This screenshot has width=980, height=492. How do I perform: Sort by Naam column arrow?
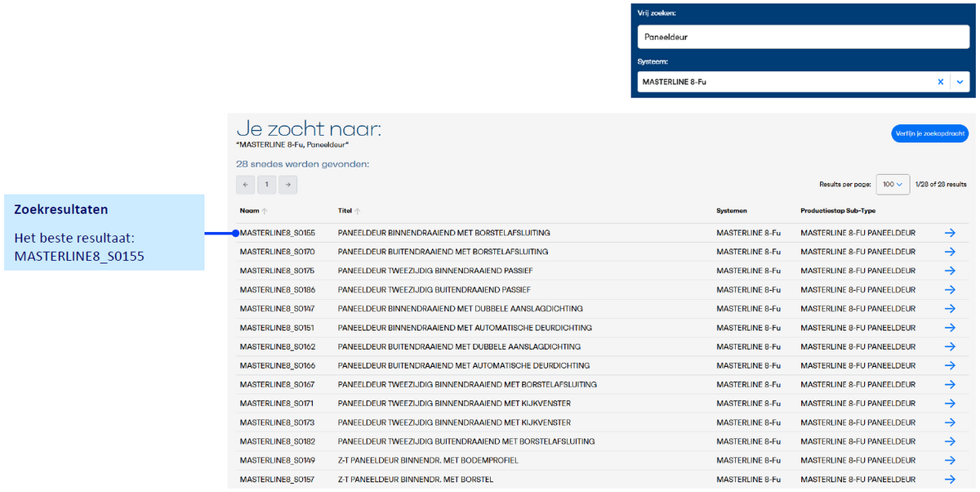pyautogui.click(x=265, y=211)
